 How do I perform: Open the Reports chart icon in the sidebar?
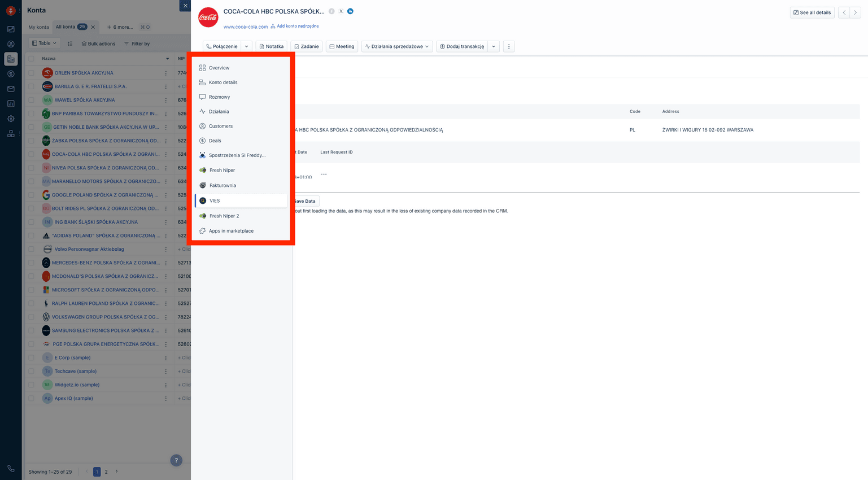click(11, 104)
